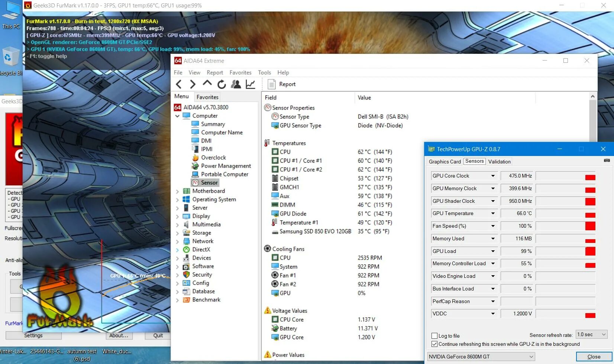Open the GPU Memory Clock sensor dropdown
The height and width of the screenshot is (364, 614).
coord(493,189)
